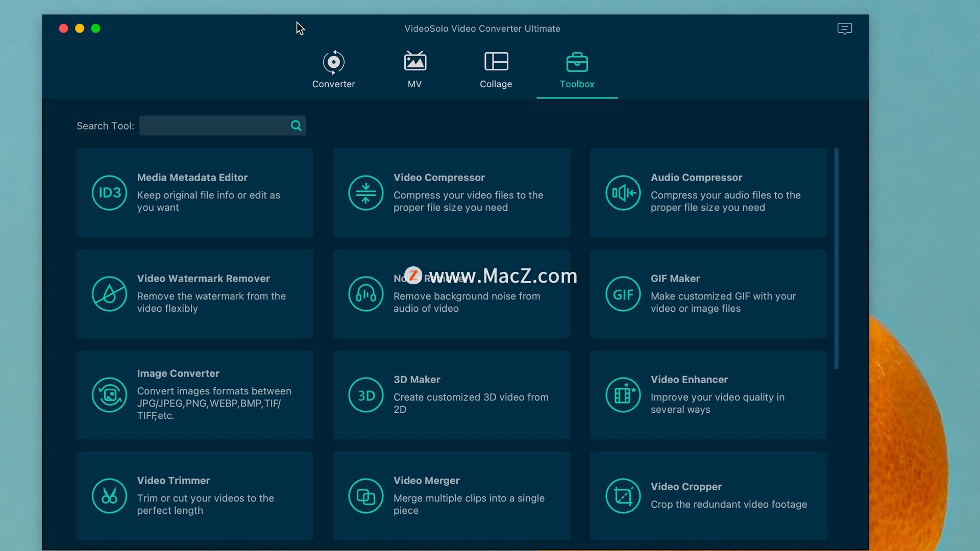Image resolution: width=980 pixels, height=551 pixels.
Task: Open Video Compressor tool title
Action: click(439, 178)
